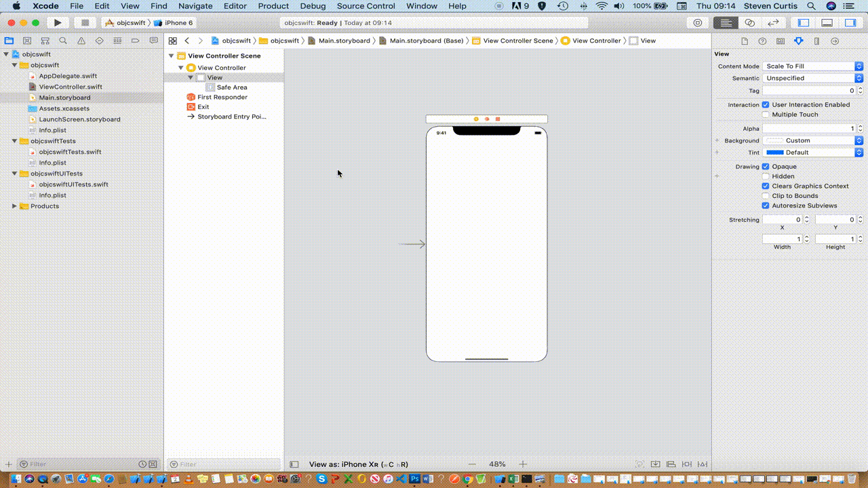Open the Content Mode dropdown
The height and width of the screenshot is (488, 868).
[812, 66]
